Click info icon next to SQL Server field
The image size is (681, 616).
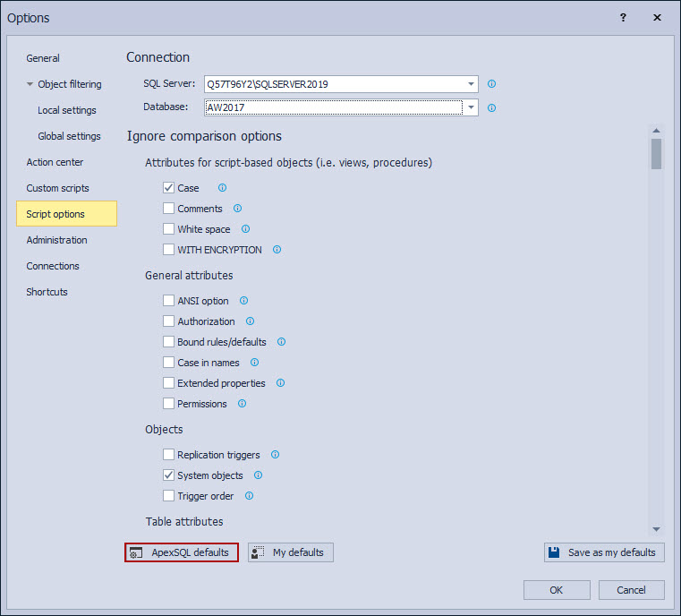pos(491,84)
